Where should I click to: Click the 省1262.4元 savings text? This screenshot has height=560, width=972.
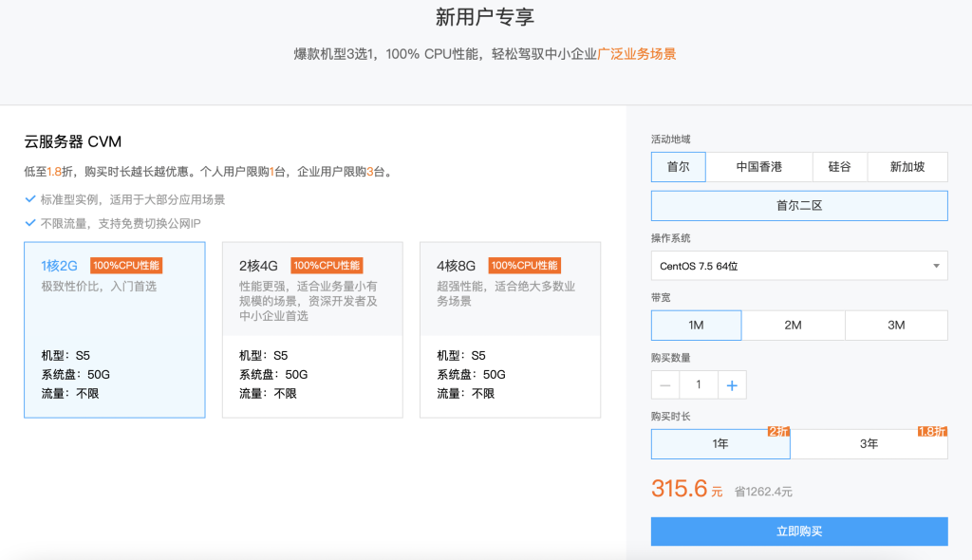pyautogui.click(x=763, y=492)
